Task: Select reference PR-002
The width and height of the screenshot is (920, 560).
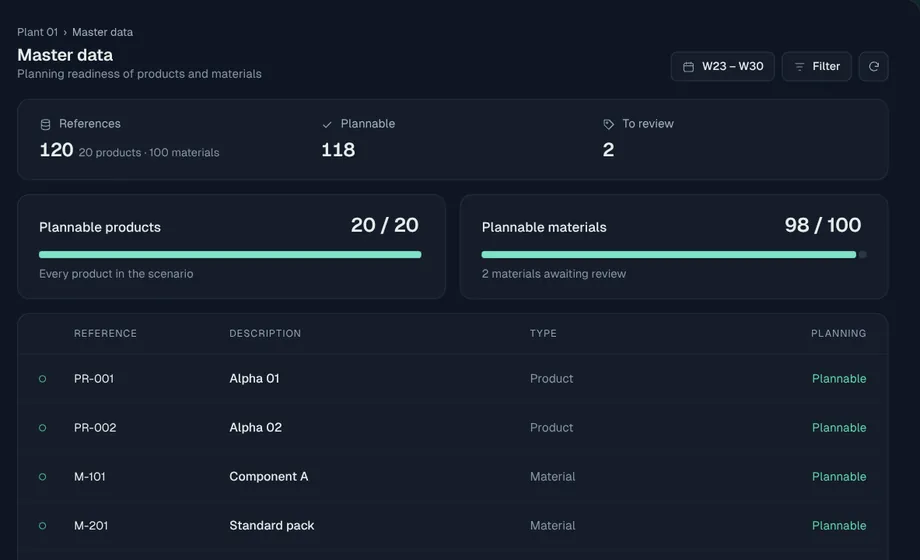Action: [95, 428]
